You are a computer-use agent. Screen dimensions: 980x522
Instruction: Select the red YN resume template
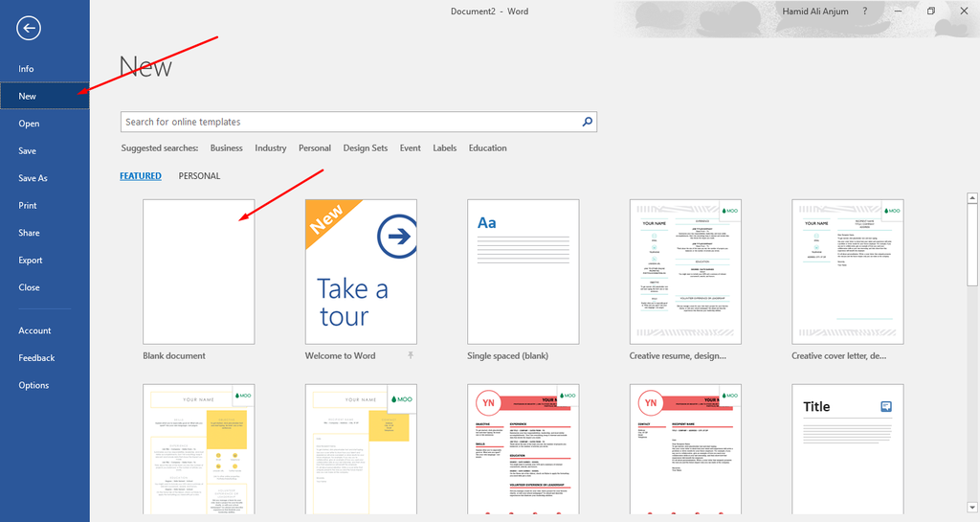point(523,449)
